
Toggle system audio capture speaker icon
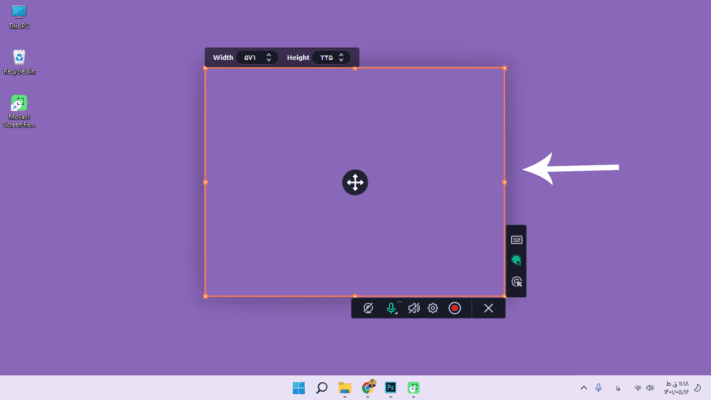413,308
